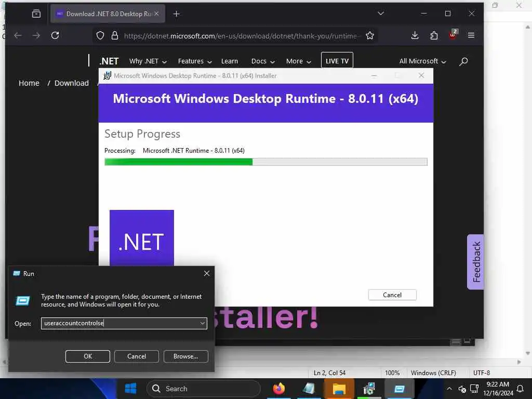
Task: Click the taskbar Search box
Action: click(x=204, y=389)
